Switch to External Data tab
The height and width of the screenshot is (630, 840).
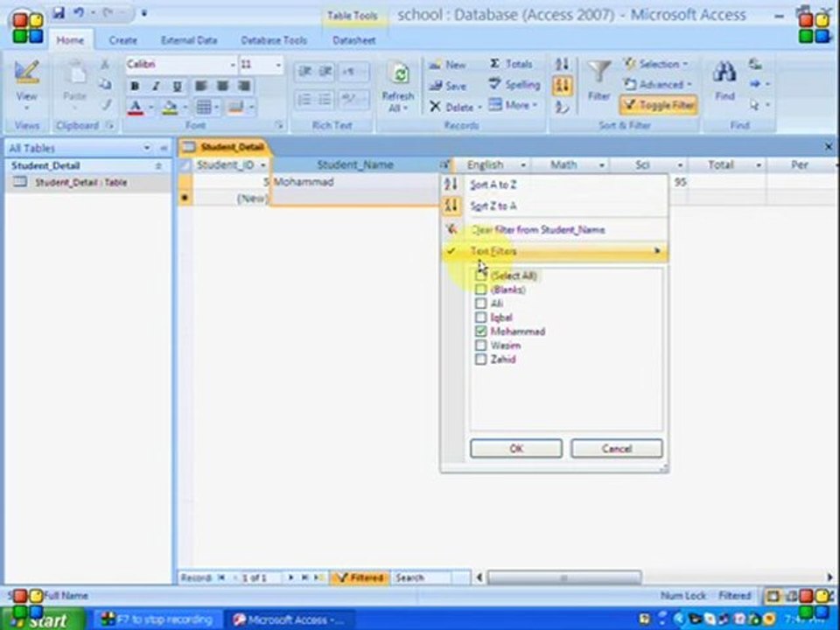[x=189, y=40]
